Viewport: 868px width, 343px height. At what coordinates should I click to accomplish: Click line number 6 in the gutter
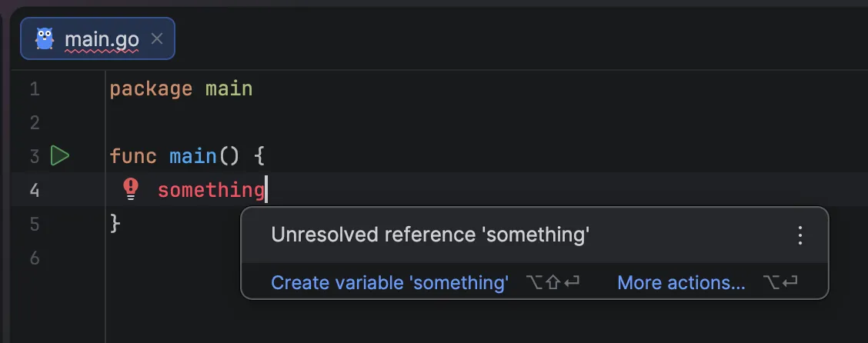(x=35, y=258)
